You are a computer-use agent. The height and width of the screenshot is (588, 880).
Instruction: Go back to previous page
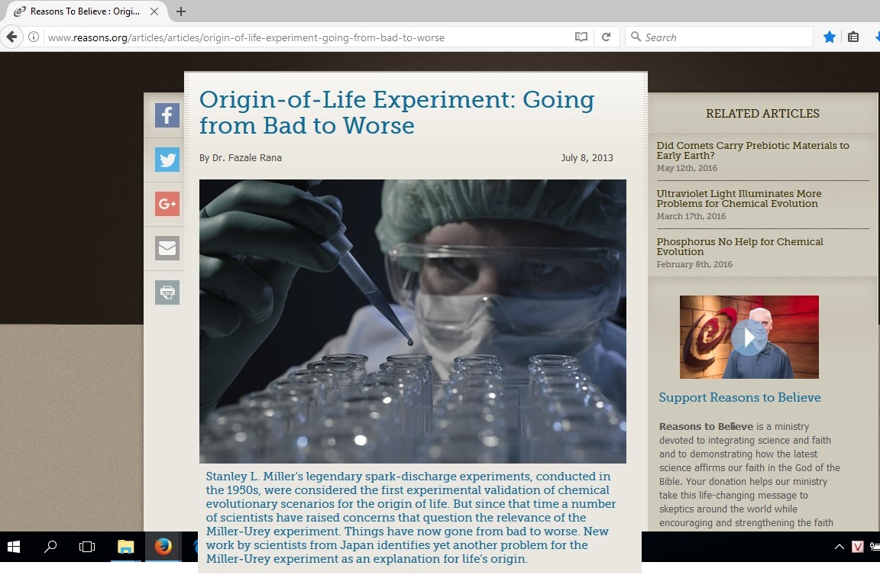point(11,37)
